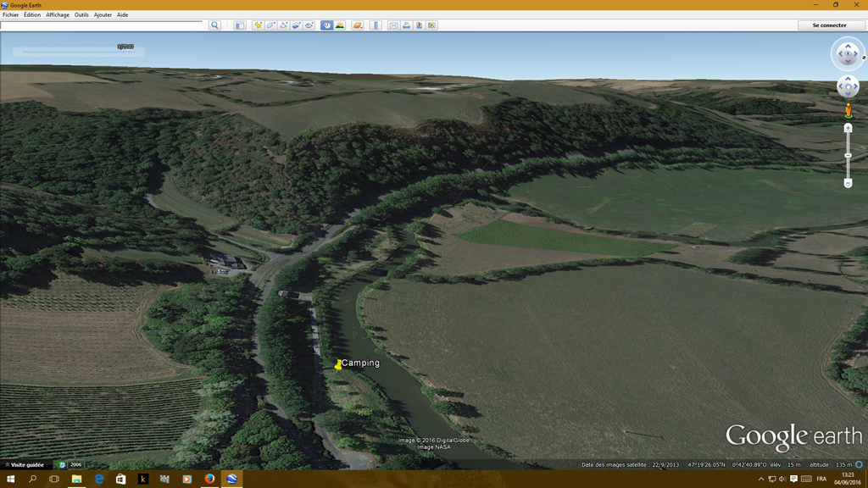Toggle sunlight across landscape icon
The width and height of the screenshot is (868, 488).
340,25
